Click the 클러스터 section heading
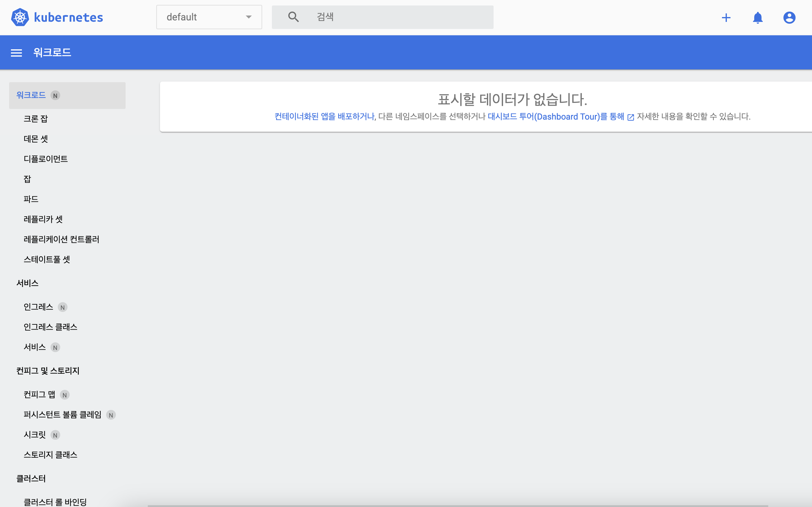812x507 pixels. [31, 479]
